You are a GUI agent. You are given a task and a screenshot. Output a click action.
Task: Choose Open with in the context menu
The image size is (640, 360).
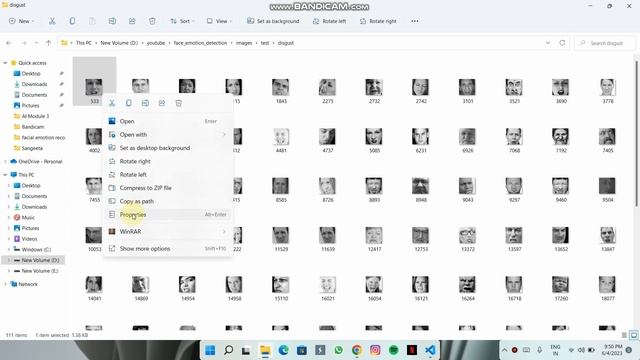(x=167, y=135)
